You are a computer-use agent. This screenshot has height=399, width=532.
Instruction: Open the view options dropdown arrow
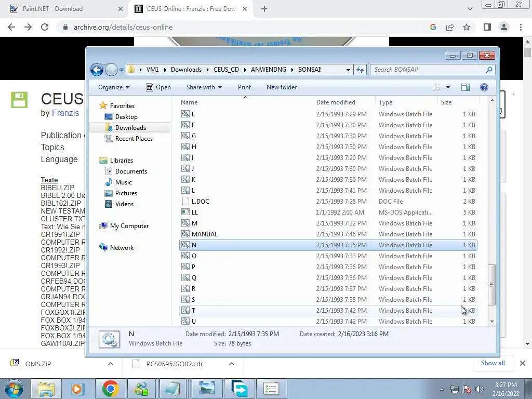tap(448, 87)
